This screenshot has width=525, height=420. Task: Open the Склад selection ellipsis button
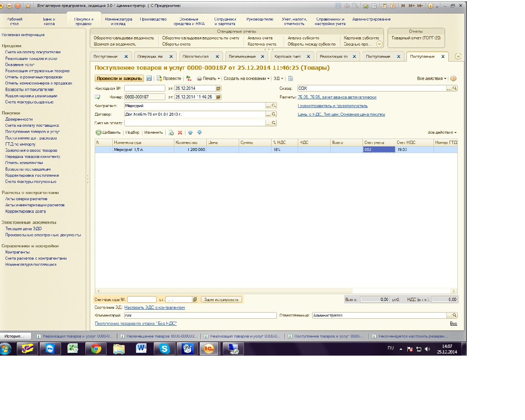449,88
